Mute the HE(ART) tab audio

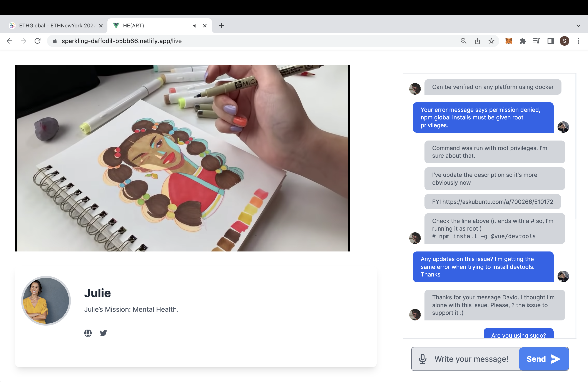click(x=195, y=25)
